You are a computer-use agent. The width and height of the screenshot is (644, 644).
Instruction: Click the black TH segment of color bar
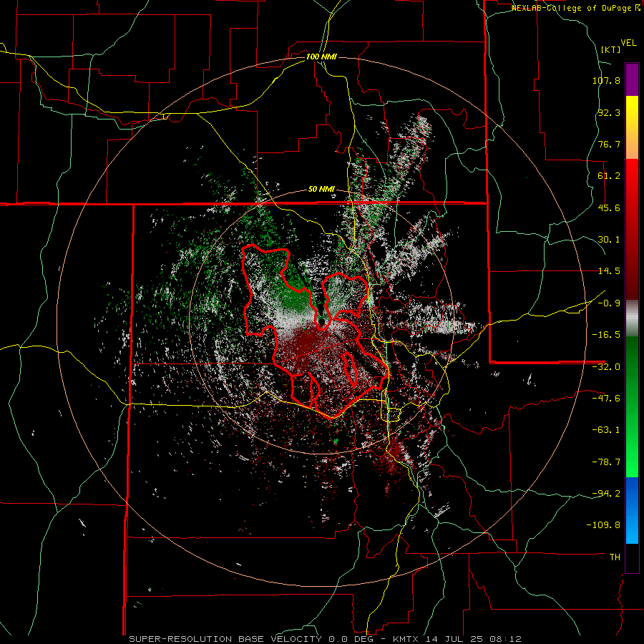632,557
